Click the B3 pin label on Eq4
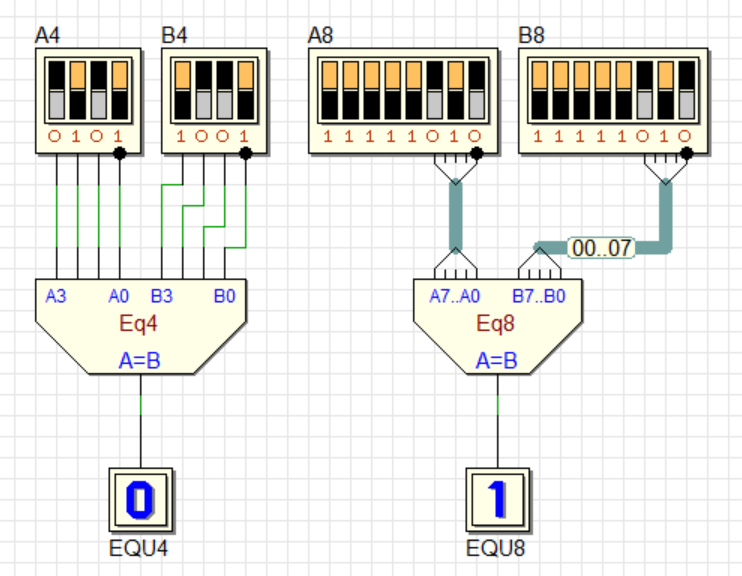Screen dimensions: 742x576 161,296
